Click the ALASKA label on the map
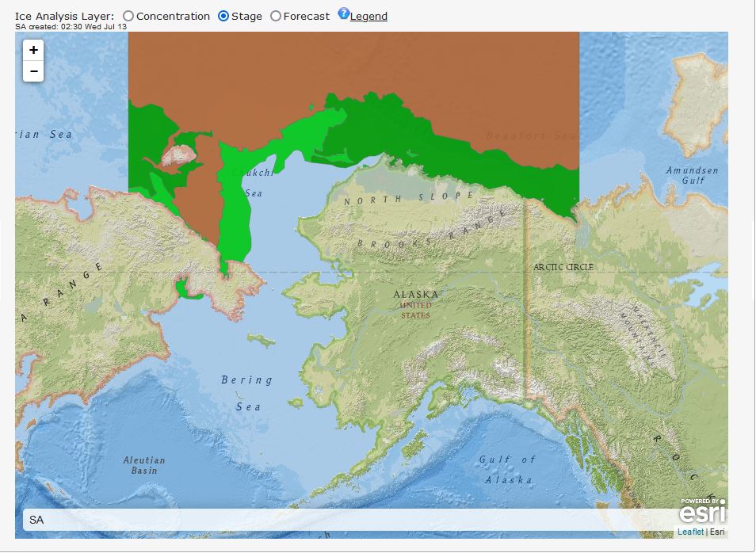Viewport: 756px width, 553px height. 415,295
